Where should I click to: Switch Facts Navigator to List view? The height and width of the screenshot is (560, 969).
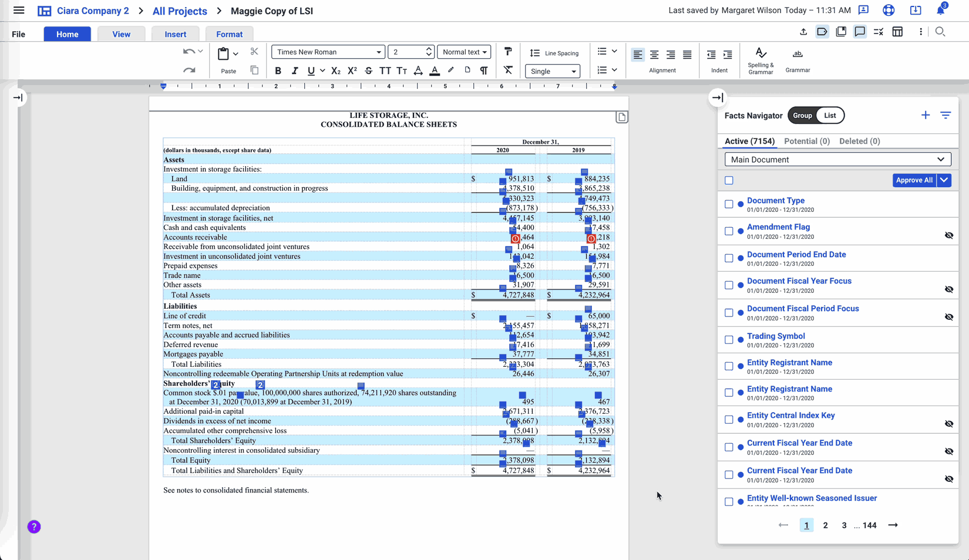829,115
